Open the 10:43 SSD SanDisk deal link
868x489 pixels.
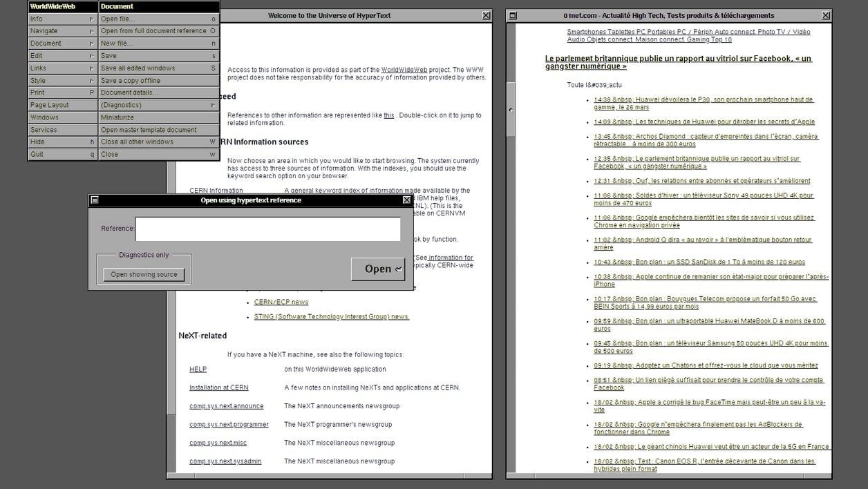pyautogui.click(x=699, y=262)
